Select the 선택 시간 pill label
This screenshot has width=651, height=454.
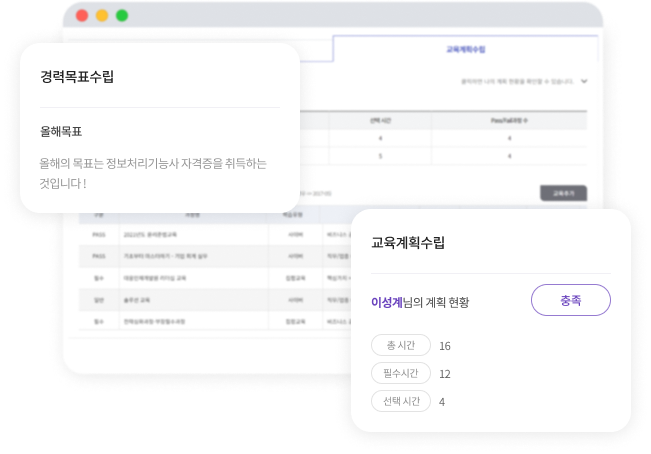point(400,401)
